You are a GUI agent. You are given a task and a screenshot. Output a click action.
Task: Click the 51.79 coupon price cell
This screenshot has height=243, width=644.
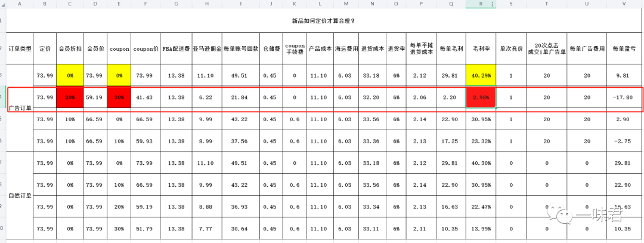click(146, 228)
